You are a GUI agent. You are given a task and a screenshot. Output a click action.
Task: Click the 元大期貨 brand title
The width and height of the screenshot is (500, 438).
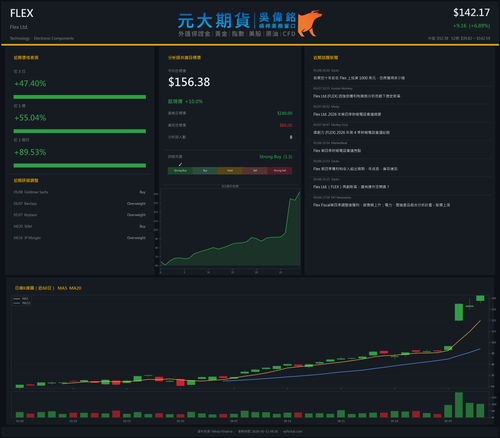coord(214,21)
